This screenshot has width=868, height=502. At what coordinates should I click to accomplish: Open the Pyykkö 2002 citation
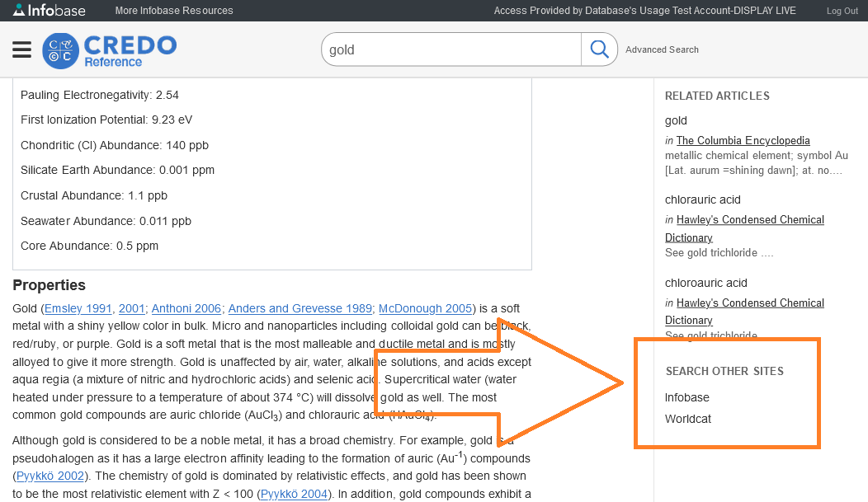(49, 476)
